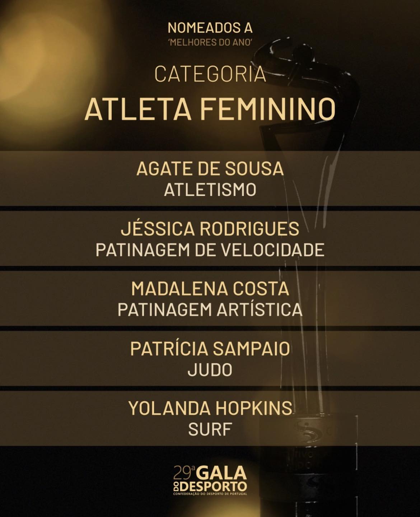
Task: Click "Confederação do Desporto de Portugal" small text
Action: click(x=210, y=494)
